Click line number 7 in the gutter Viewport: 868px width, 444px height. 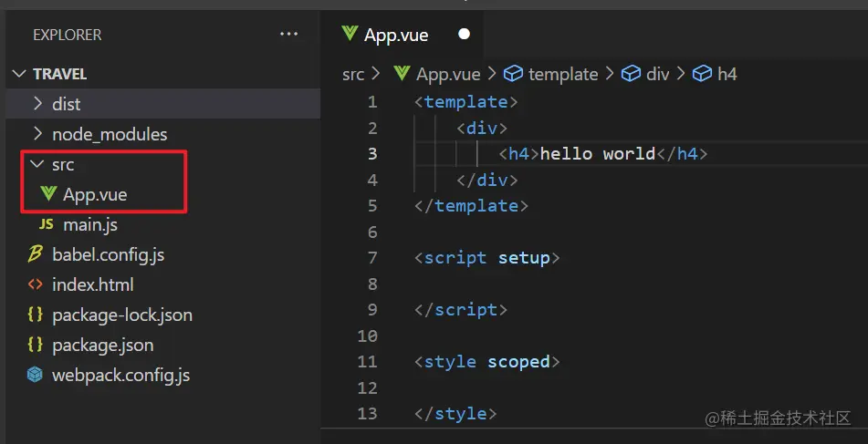pyautogui.click(x=371, y=258)
